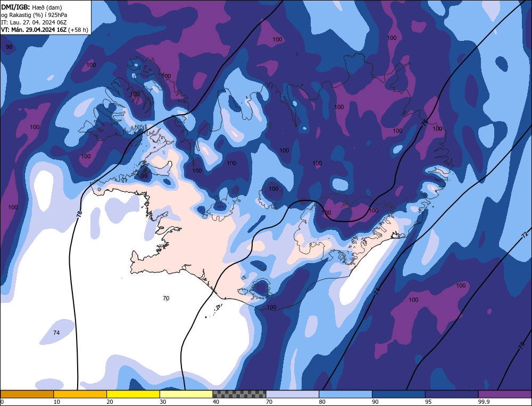Image resolution: width=532 pixels, height=406 pixels.
Task: Click the checkered gray 40–70 legend swatch
Action: [x=239, y=394]
